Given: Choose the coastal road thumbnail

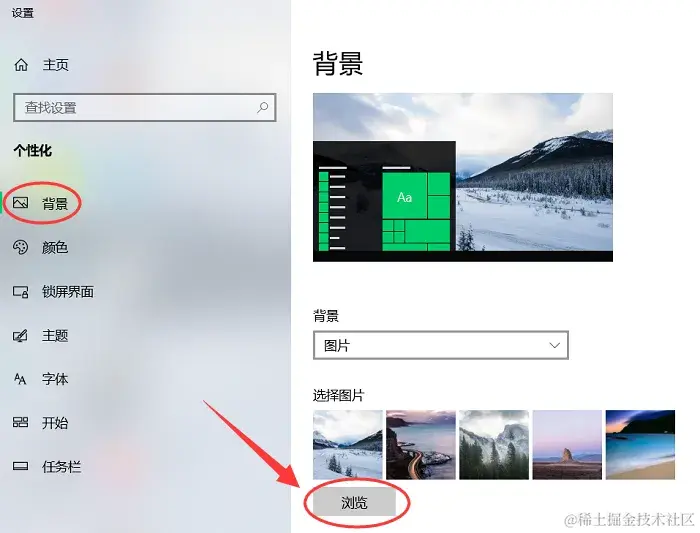Looking at the screenshot, I should [x=421, y=445].
